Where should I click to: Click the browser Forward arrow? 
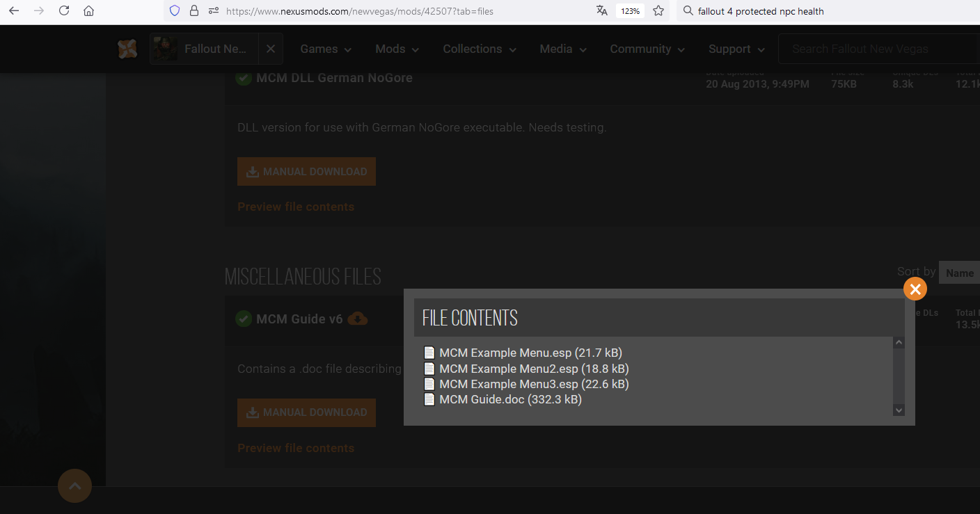pos(39,11)
